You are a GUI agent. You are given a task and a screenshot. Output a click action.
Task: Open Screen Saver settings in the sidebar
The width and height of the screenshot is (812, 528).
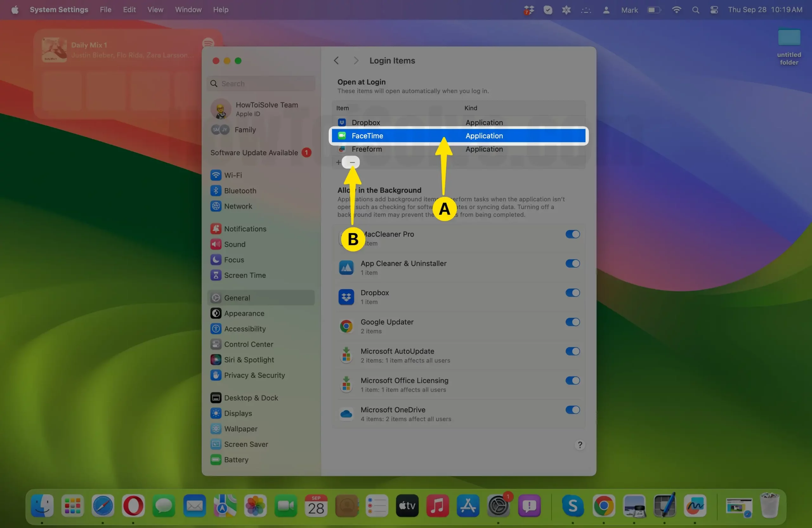pyautogui.click(x=261, y=444)
